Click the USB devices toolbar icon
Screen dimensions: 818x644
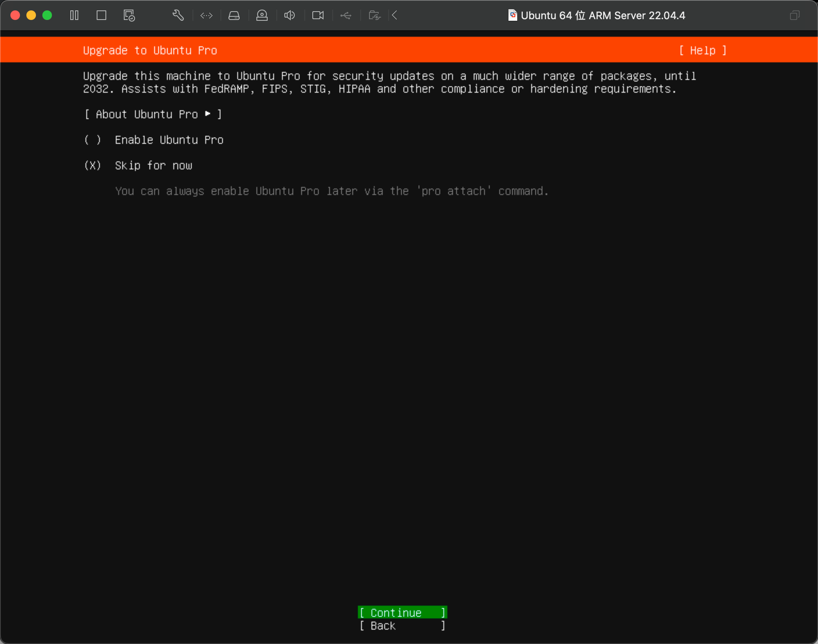(346, 16)
